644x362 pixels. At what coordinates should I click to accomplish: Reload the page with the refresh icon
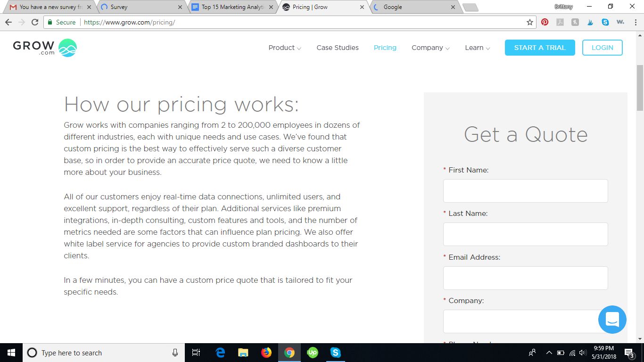click(x=34, y=22)
